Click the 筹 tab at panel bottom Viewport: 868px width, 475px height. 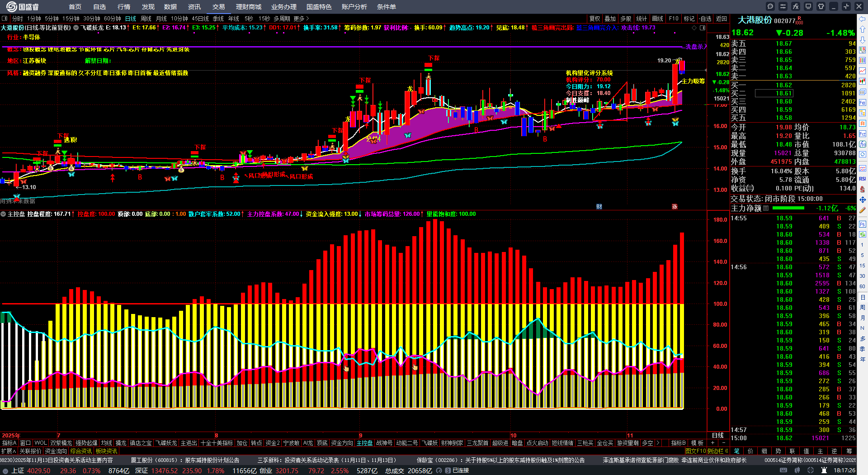[x=849, y=451]
